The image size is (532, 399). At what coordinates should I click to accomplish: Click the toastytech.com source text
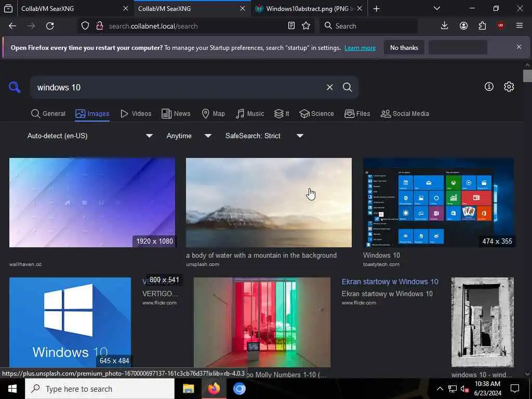pyautogui.click(x=381, y=264)
